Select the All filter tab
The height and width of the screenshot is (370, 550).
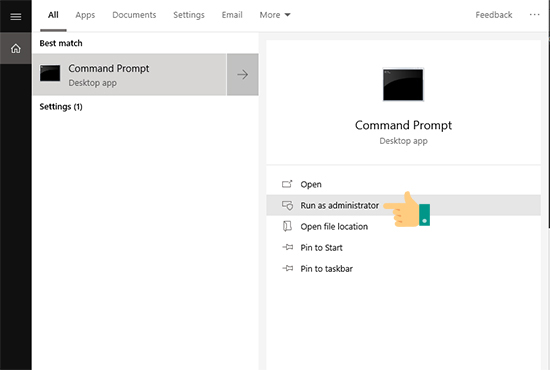(x=53, y=15)
